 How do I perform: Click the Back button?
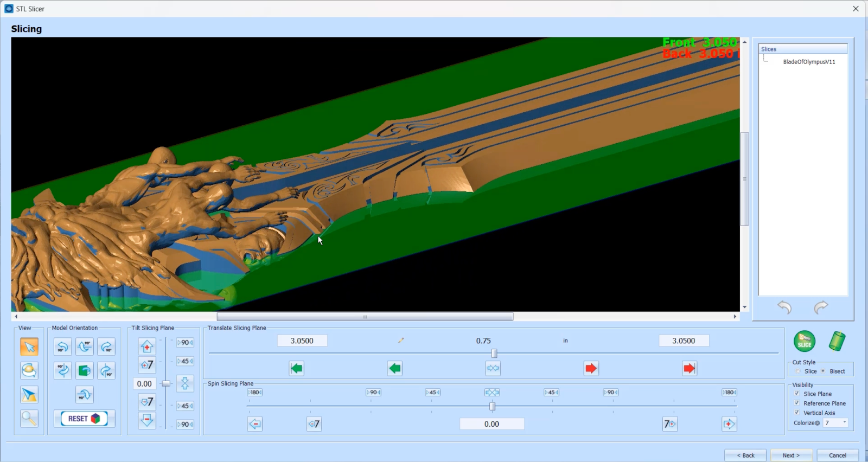(x=745, y=455)
